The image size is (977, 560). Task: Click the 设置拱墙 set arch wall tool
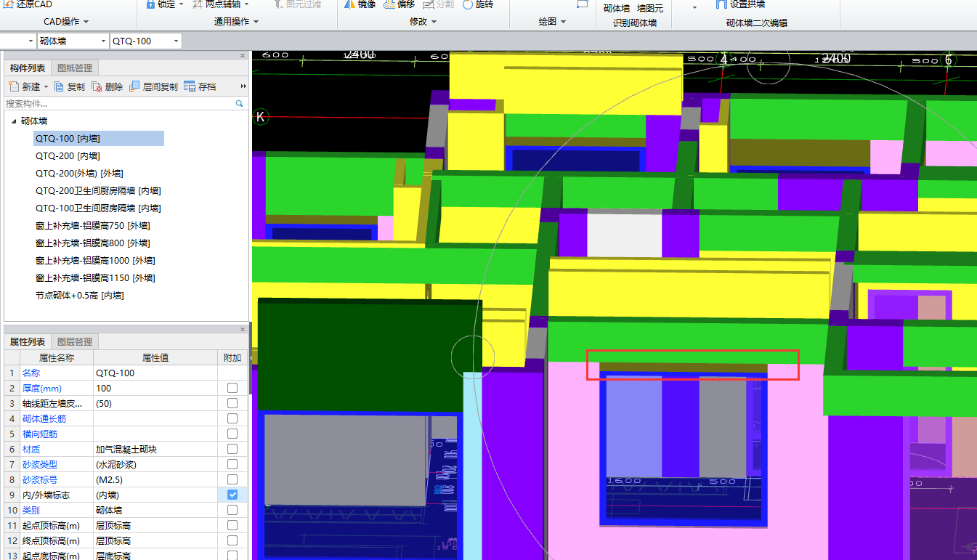pyautogui.click(x=739, y=4)
